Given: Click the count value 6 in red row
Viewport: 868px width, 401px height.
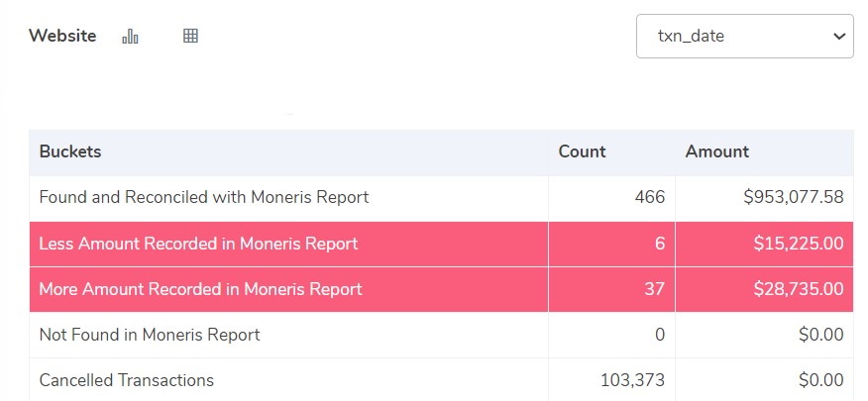Looking at the screenshot, I should 660,244.
